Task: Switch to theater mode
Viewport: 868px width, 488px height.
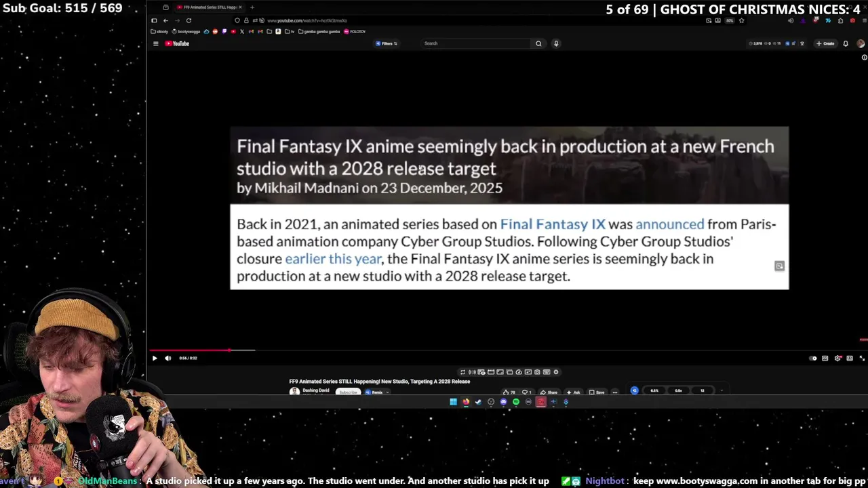Action: pyautogui.click(x=850, y=358)
